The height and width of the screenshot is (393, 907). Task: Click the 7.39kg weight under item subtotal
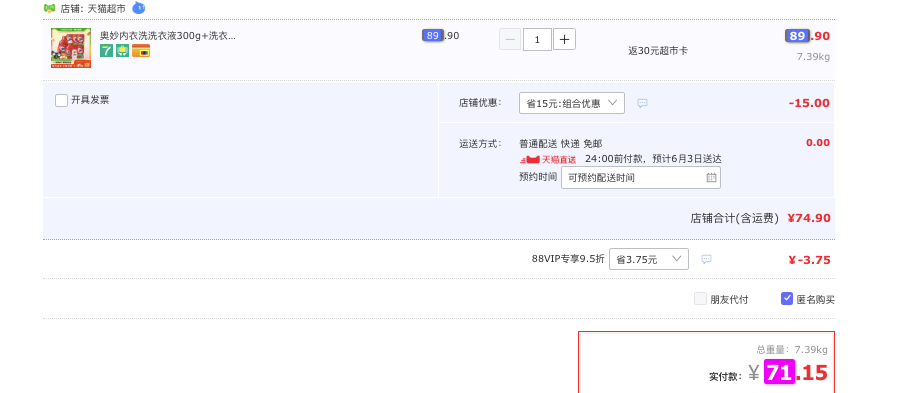coord(813,57)
